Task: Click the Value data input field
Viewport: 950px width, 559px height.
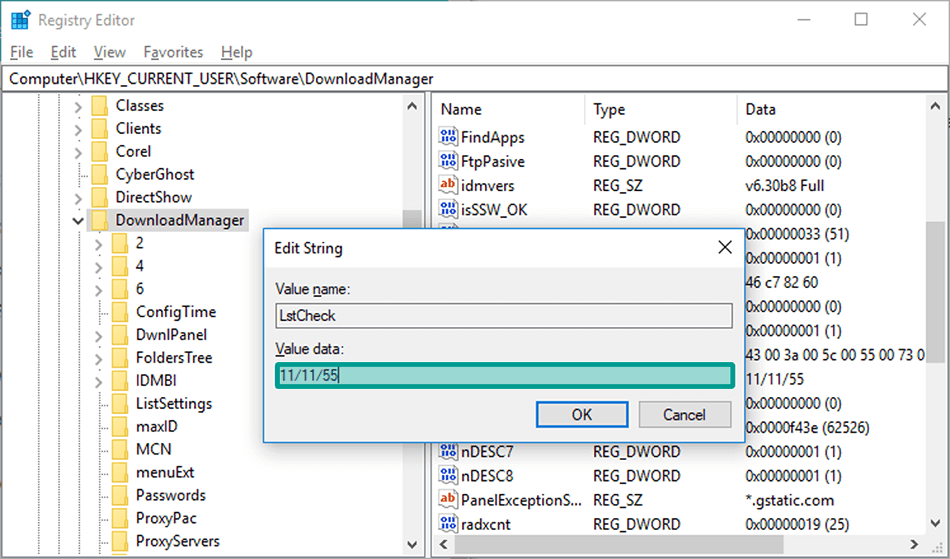Action: pos(505,376)
